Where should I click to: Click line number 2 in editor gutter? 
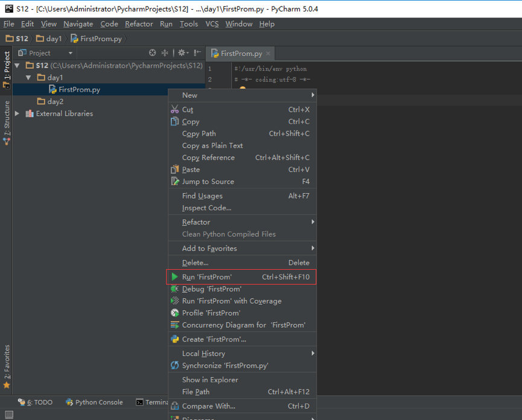[210, 80]
